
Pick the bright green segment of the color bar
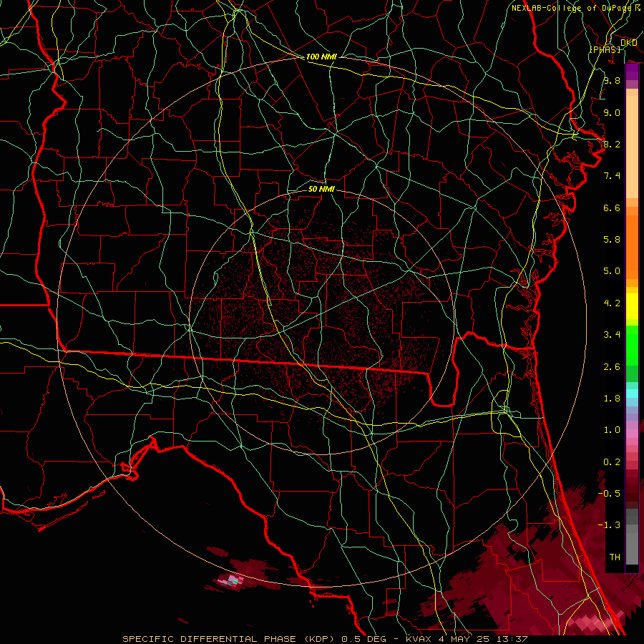pyautogui.click(x=632, y=345)
